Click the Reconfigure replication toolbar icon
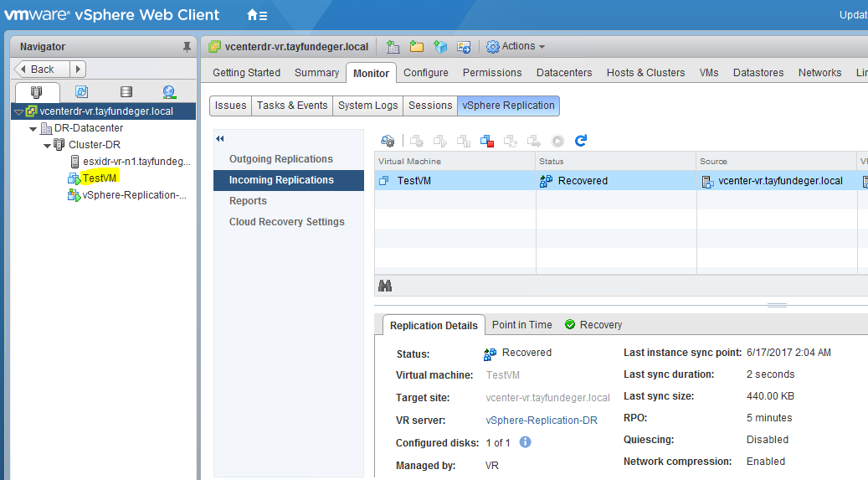Viewport: 868px width, 480px height. click(388, 141)
